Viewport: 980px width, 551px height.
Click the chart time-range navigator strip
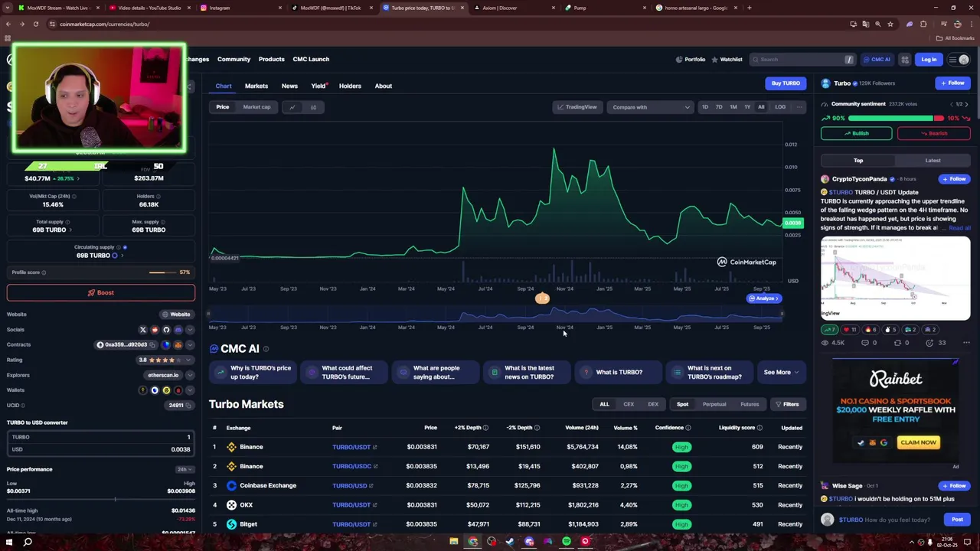pos(495,315)
